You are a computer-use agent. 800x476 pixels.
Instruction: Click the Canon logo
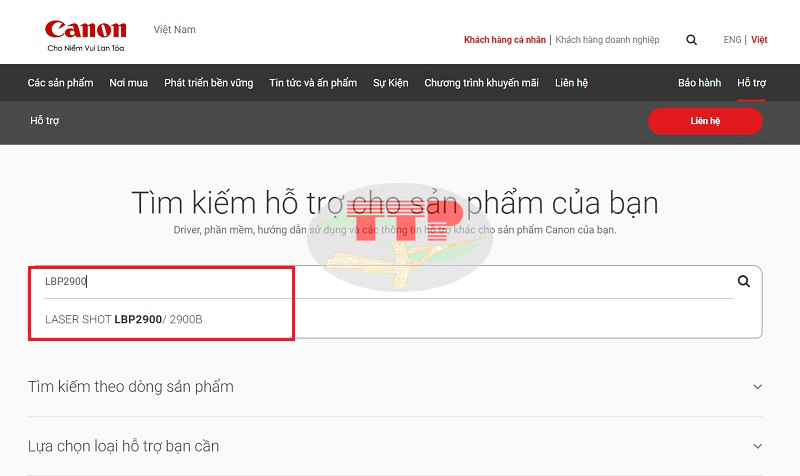click(x=86, y=35)
